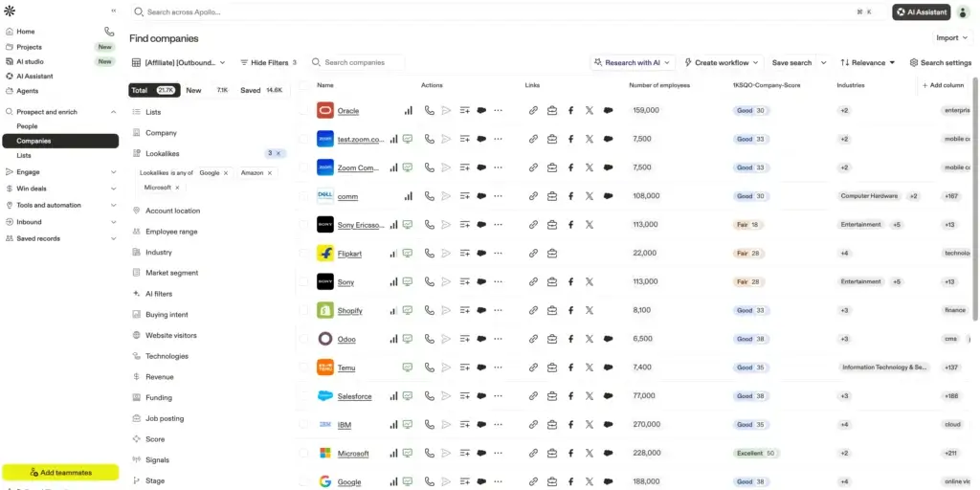Image resolution: width=980 pixels, height=490 pixels.
Task: Collapse the sidebar with the double chevron
Action: tap(113, 11)
